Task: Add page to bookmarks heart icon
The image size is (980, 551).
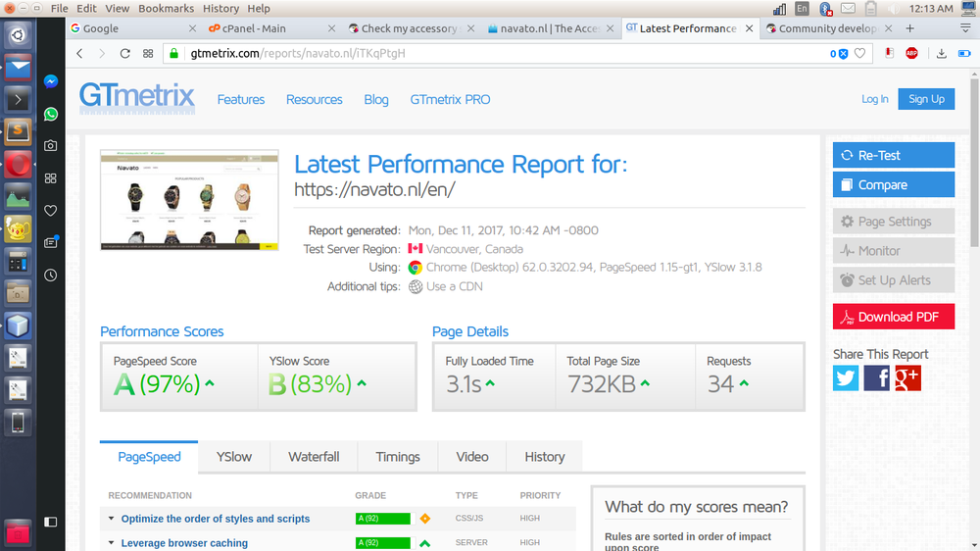Action: tap(860, 54)
